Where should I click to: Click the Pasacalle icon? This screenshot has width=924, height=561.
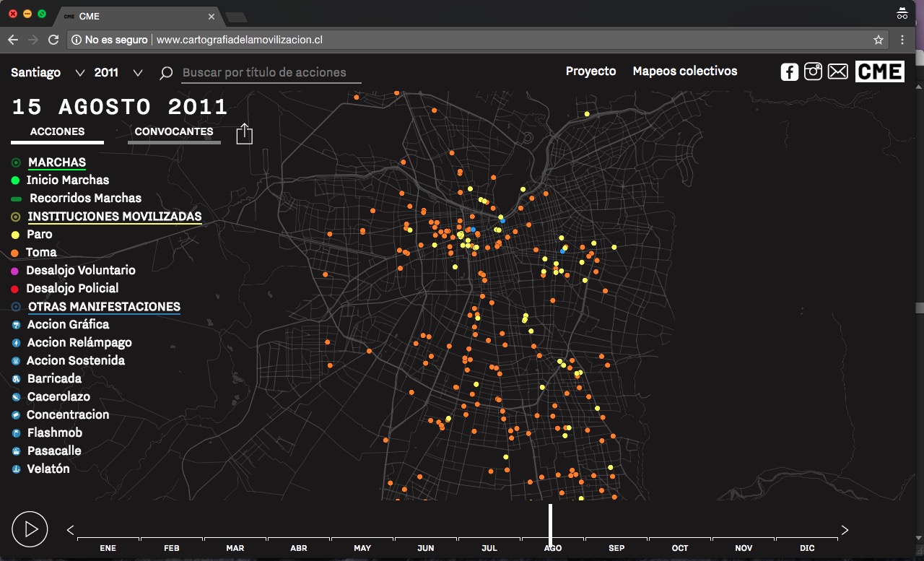click(x=16, y=451)
